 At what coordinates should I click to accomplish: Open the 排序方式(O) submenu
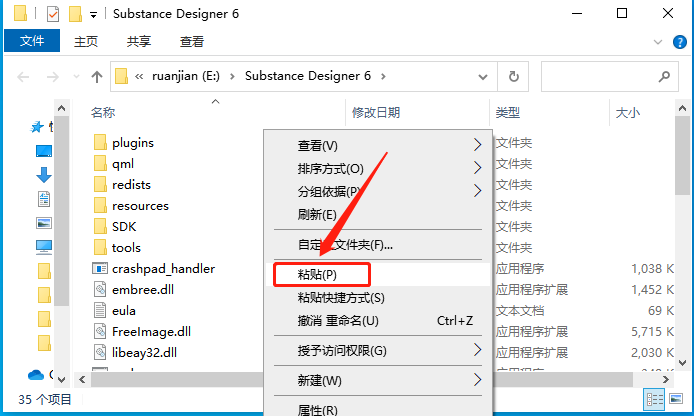(378, 169)
